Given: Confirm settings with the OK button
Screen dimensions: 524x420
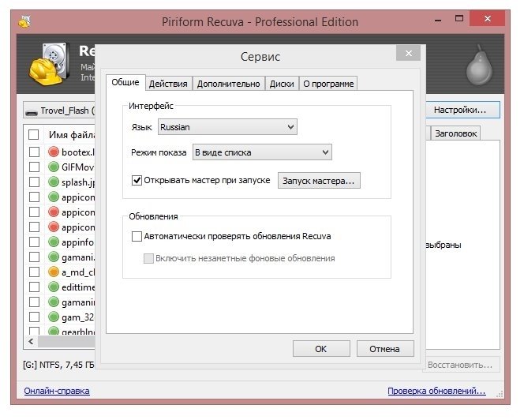Looking at the screenshot, I should tap(320, 348).
